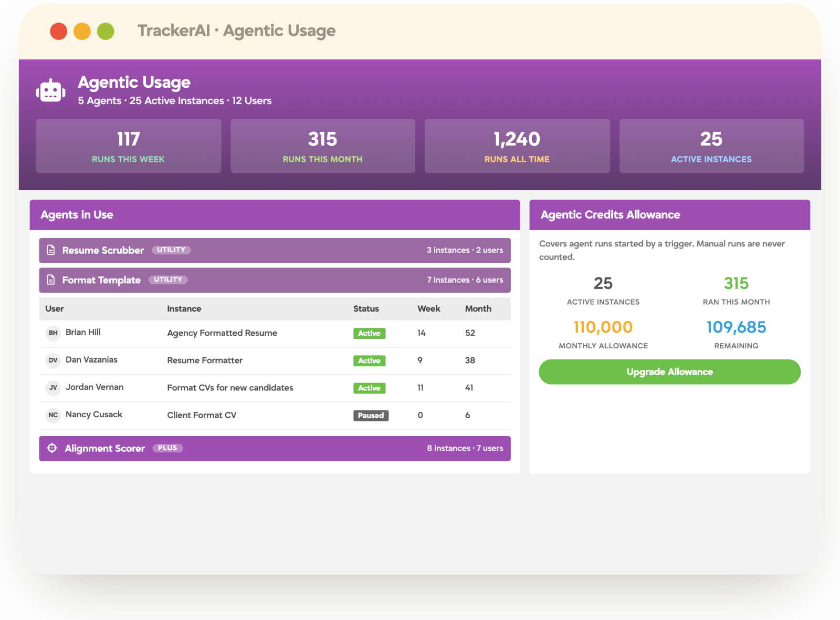
Task: Click the Alignment Scorer target icon
Action: pyautogui.click(x=52, y=448)
